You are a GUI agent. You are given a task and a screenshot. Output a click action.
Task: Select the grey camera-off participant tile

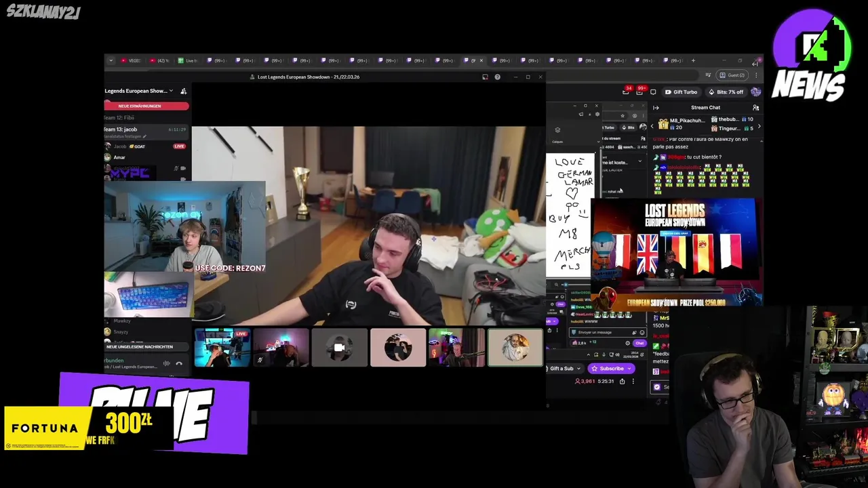339,348
